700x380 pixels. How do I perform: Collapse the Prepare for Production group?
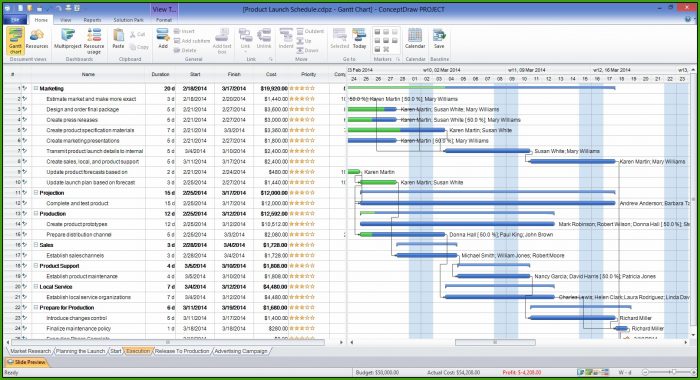(36, 308)
